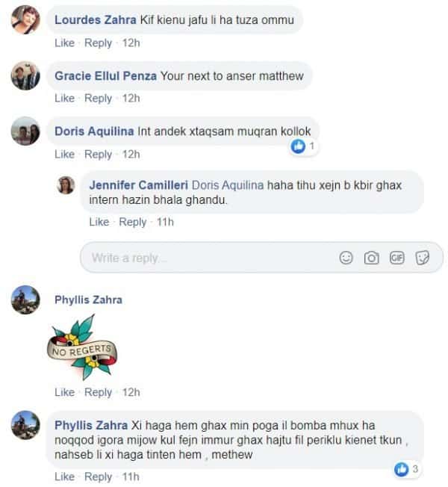Reply to Jennifer Camilleri's comment

tap(132, 221)
